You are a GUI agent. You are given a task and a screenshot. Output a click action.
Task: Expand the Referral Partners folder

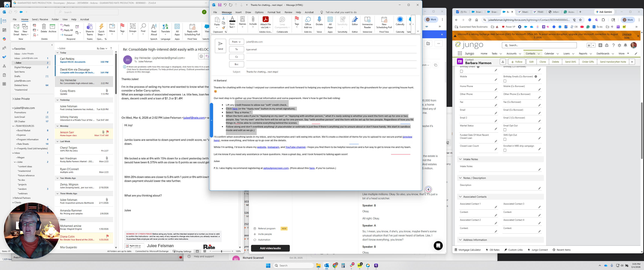tap(13, 198)
